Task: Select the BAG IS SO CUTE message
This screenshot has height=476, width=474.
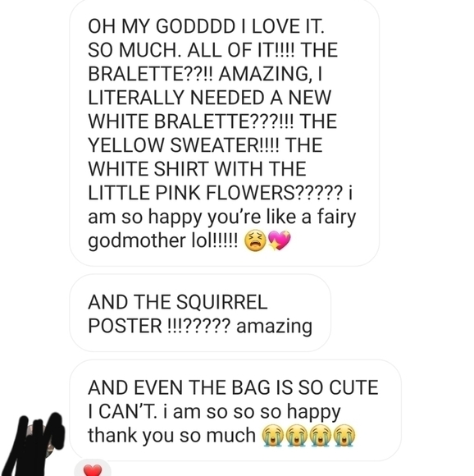Action: pos(235,410)
